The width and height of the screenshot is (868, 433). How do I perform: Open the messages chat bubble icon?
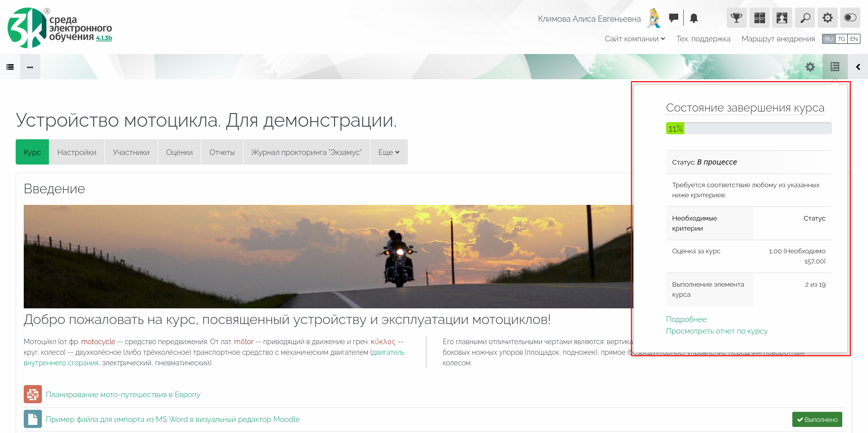point(673,18)
